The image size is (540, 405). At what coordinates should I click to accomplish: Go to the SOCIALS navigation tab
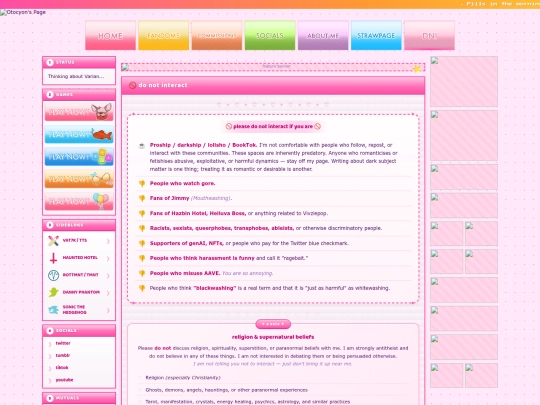(x=270, y=35)
